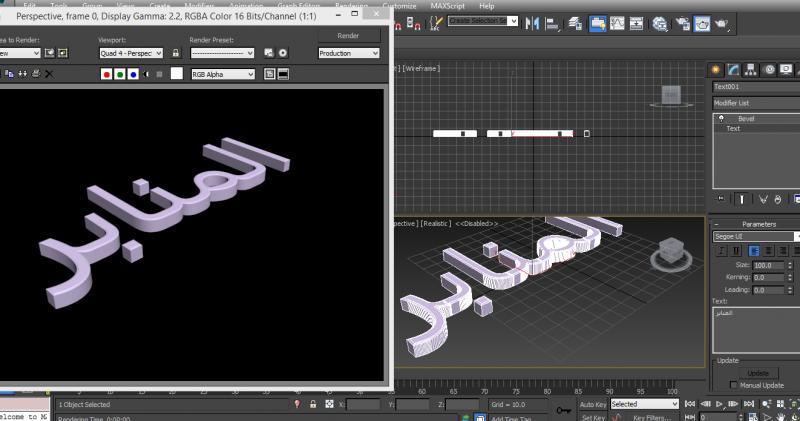Open the Quad 4 - Perspective viewport dropdown

click(x=131, y=53)
